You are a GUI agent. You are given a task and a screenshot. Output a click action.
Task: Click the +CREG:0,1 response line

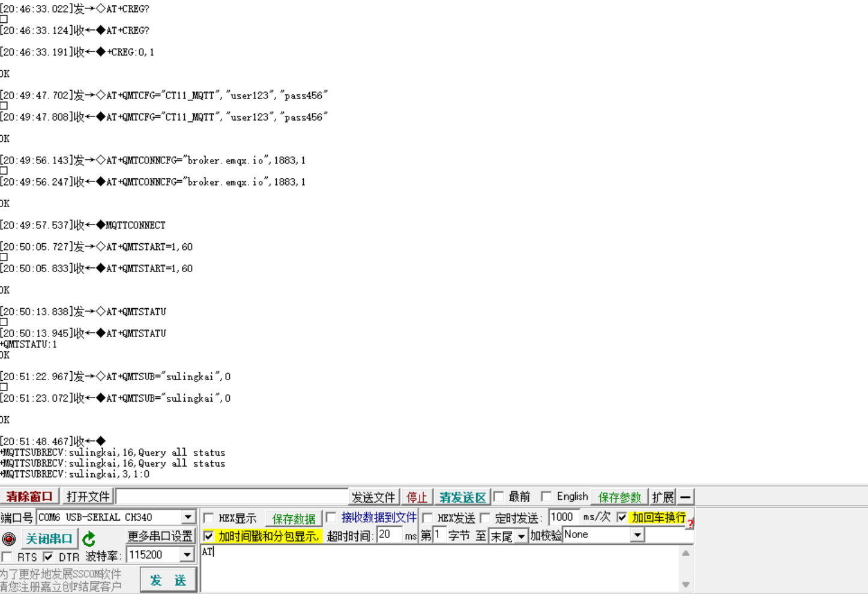point(77,52)
